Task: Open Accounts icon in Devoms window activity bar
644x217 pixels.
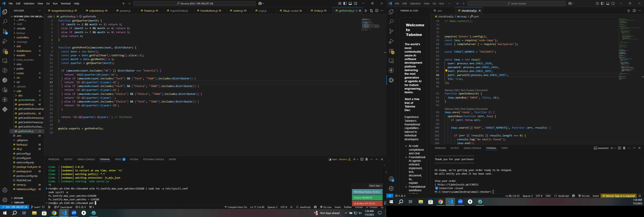Action: point(5,190)
